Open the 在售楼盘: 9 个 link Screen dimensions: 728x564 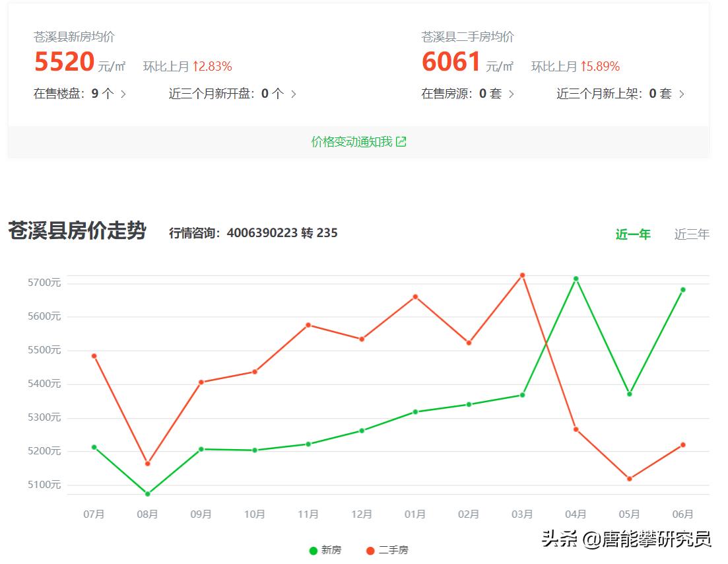[79, 94]
